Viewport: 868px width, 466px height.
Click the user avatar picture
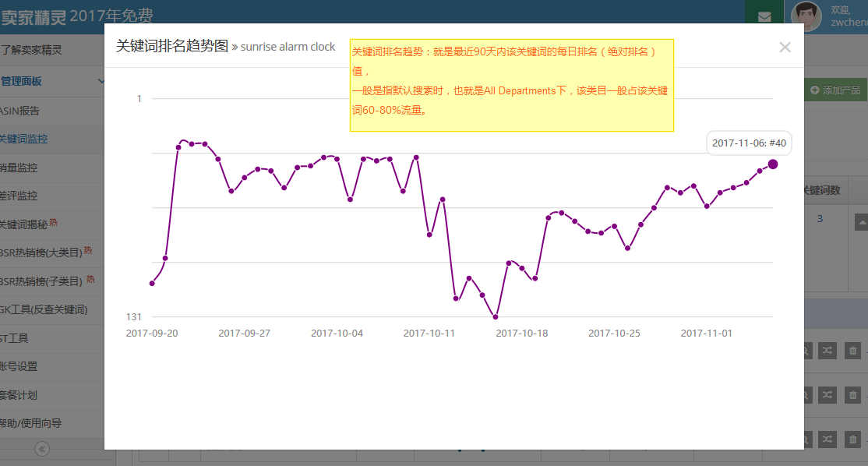click(x=806, y=16)
